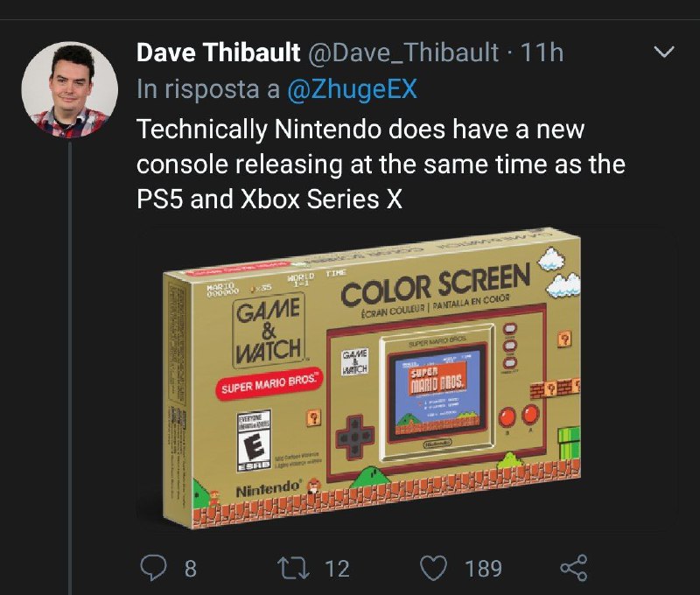Image resolution: width=700 pixels, height=595 pixels.
Task: Visit the @Dave_Thibault handle link
Action: point(402,54)
